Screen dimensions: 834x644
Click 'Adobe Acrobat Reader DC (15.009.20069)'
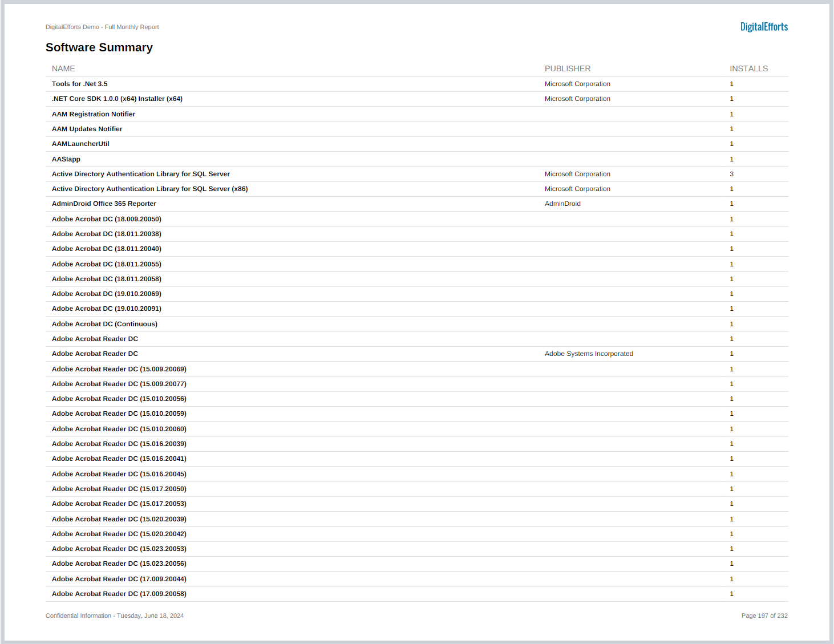point(119,369)
